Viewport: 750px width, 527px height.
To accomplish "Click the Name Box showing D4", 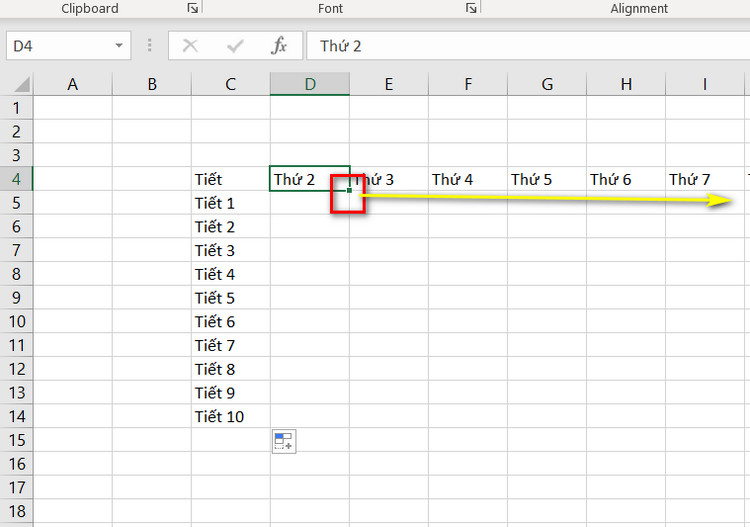I will pyautogui.click(x=68, y=46).
